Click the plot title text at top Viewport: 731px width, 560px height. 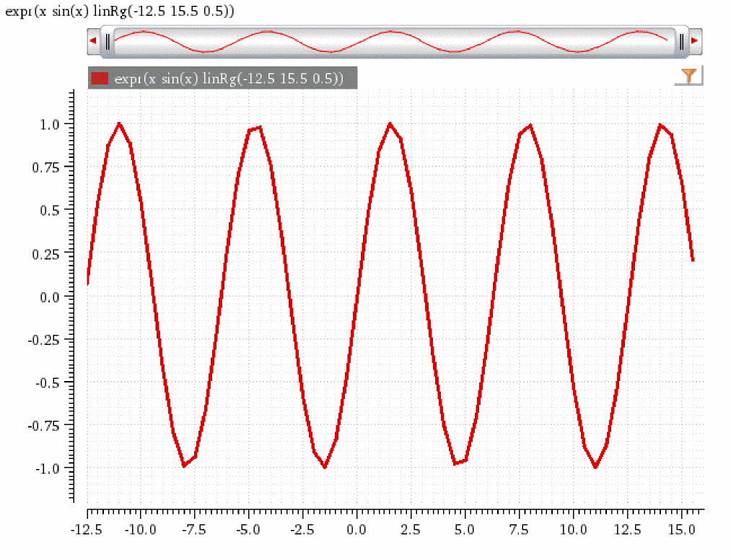(x=120, y=11)
